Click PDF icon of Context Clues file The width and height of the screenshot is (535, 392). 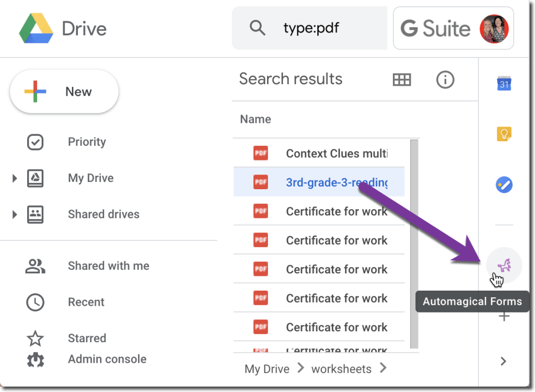point(260,153)
